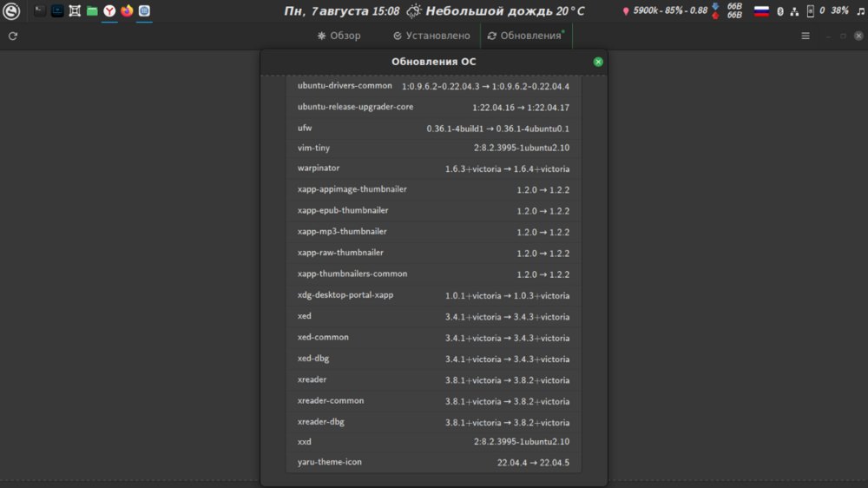Open the sound volume music icon

[x=861, y=11]
